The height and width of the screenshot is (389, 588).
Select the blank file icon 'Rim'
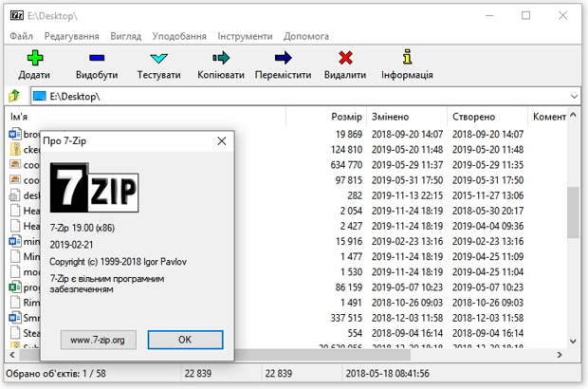(15, 303)
